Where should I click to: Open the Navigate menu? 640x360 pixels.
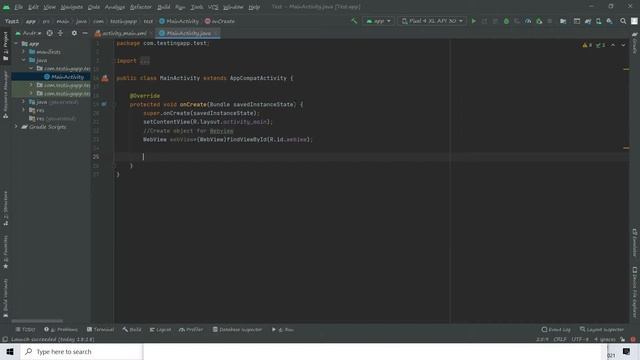pos(71,7)
